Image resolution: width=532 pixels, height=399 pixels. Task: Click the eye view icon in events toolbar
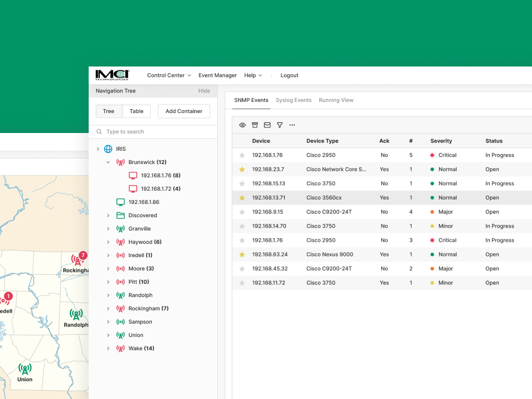pyautogui.click(x=242, y=125)
